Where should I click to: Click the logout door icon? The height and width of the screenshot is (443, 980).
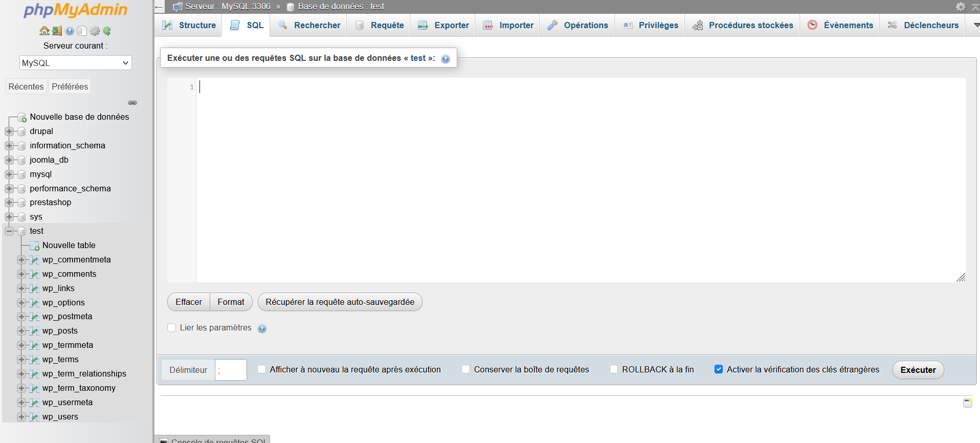57,31
